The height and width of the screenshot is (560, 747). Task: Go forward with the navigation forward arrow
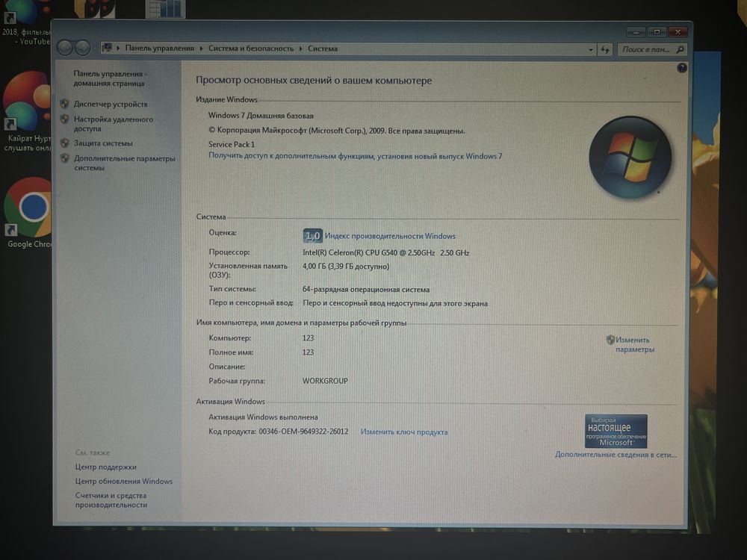tap(82, 48)
